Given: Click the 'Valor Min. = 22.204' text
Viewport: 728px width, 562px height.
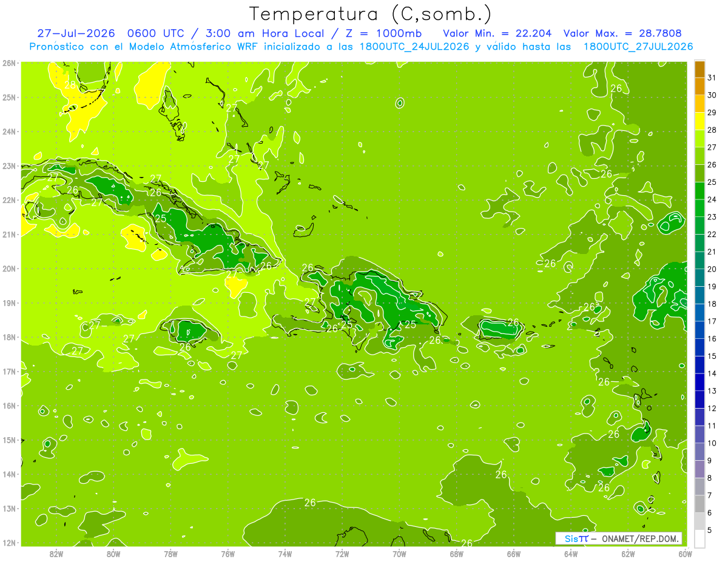Looking at the screenshot, I should click(497, 33).
